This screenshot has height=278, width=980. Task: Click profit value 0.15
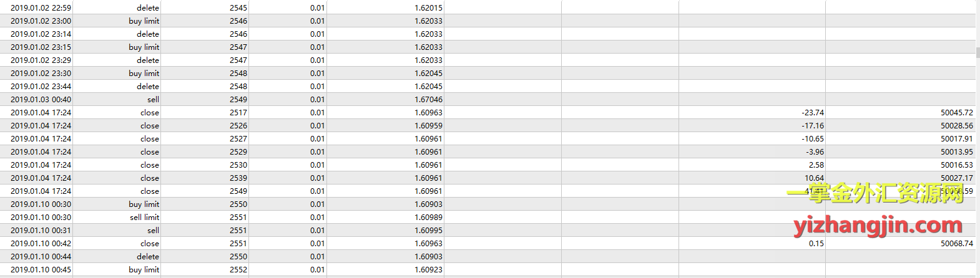click(816, 244)
